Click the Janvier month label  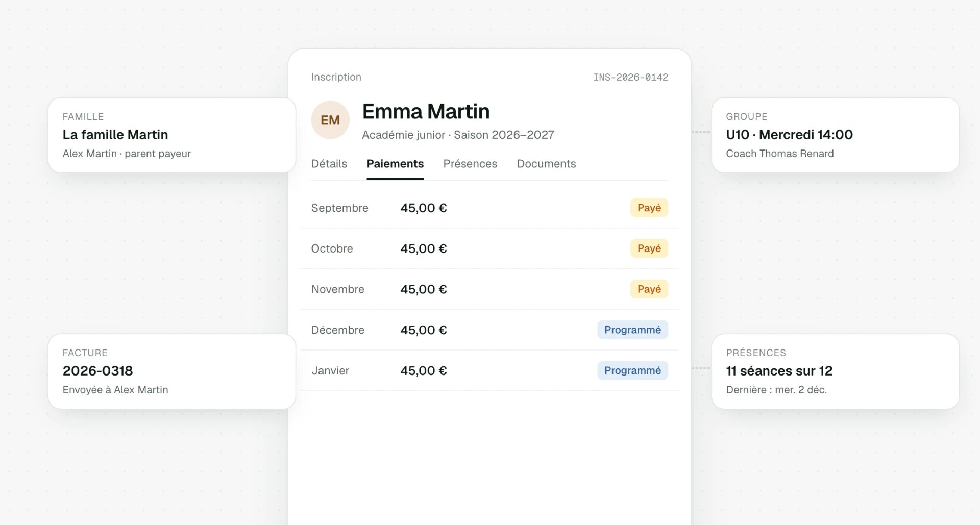[x=330, y=371]
